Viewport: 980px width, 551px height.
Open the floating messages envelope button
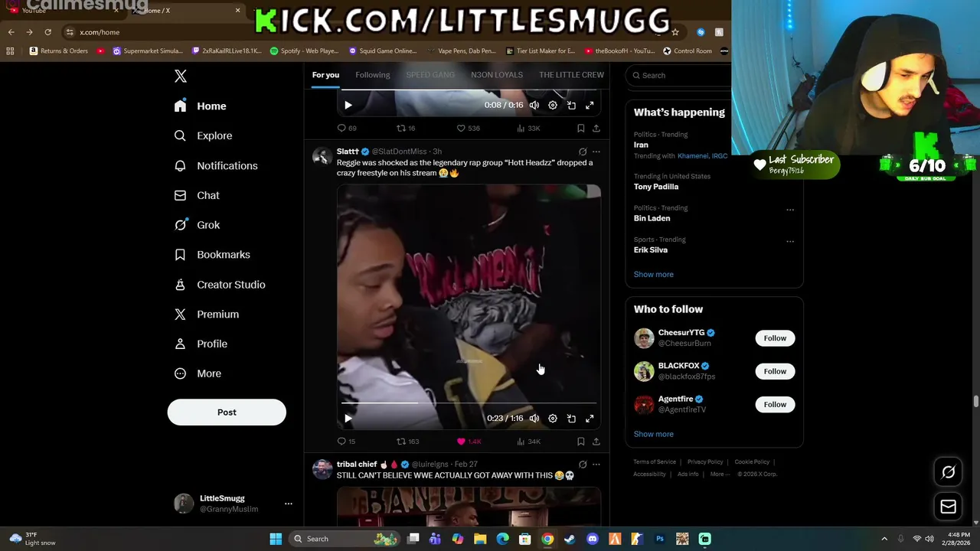pos(948,507)
